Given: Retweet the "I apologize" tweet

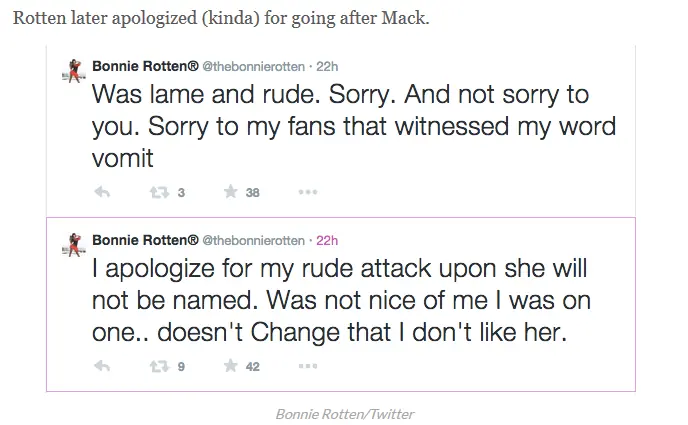Looking at the screenshot, I should [157, 367].
